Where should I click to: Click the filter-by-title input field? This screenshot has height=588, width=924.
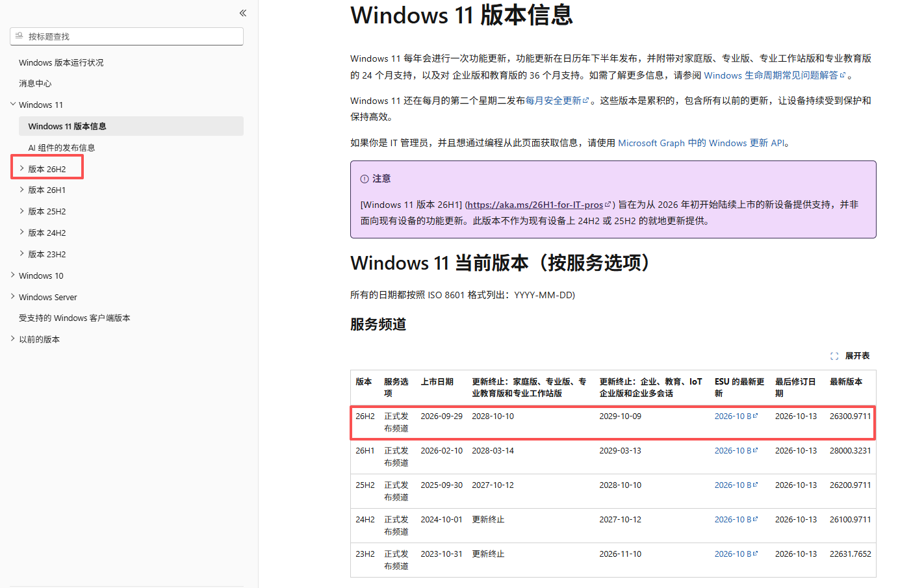127,36
